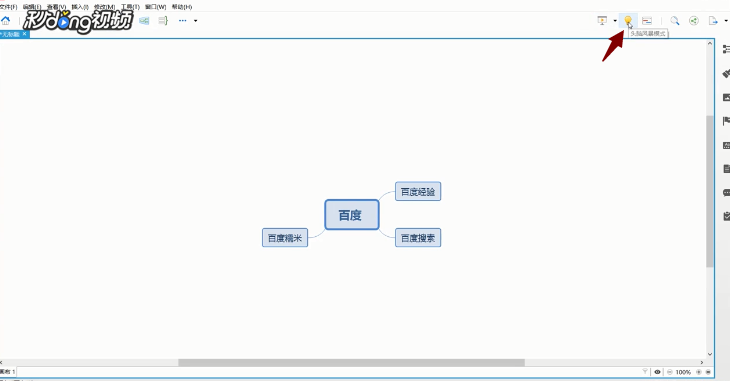Open the Notes document side panel icon
Image resolution: width=730 pixels, height=381 pixels.
coord(726,169)
